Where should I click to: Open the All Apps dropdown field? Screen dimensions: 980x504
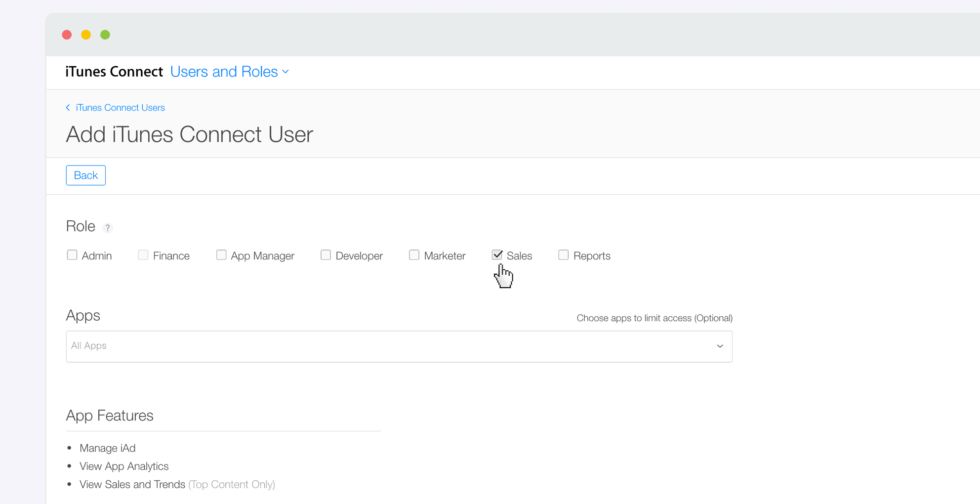tap(390, 346)
